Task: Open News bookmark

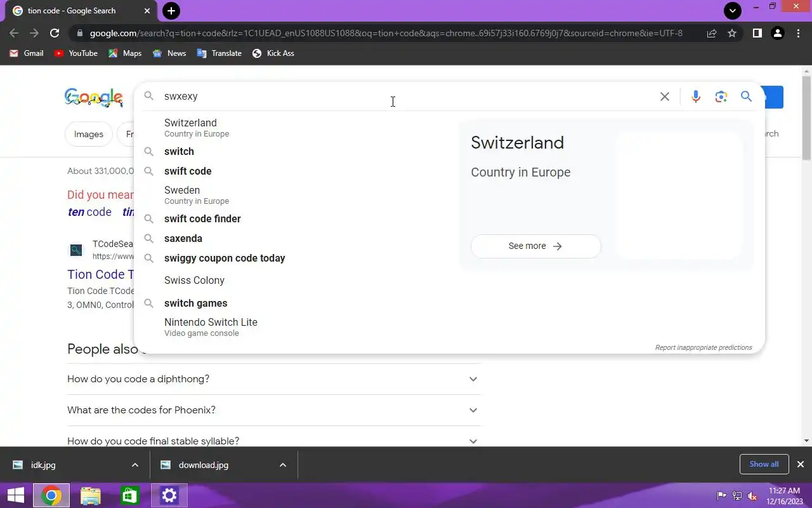Action: 169,53
